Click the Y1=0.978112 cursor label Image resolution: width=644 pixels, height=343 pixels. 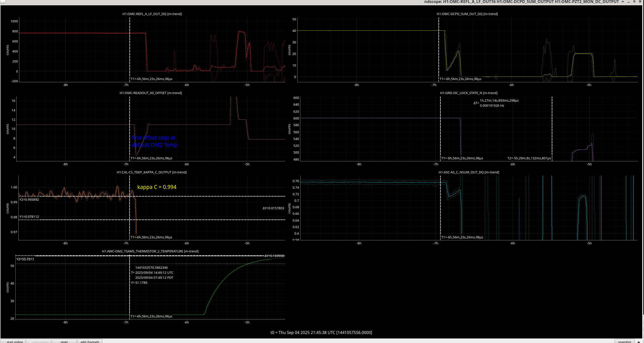pyautogui.click(x=29, y=217)
